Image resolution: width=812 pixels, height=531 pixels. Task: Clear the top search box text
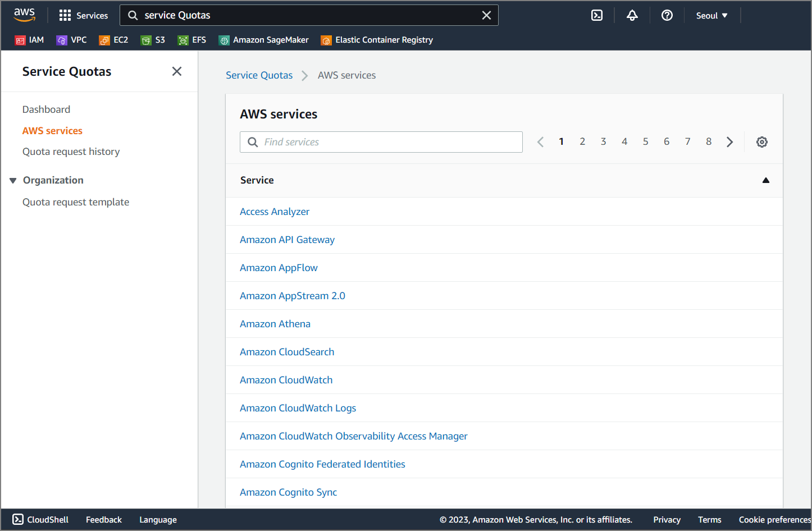(486, 16)
